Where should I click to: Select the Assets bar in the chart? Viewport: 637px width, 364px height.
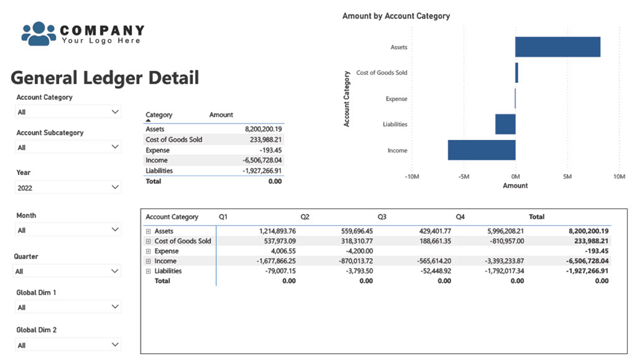click(x=557, y=47)
